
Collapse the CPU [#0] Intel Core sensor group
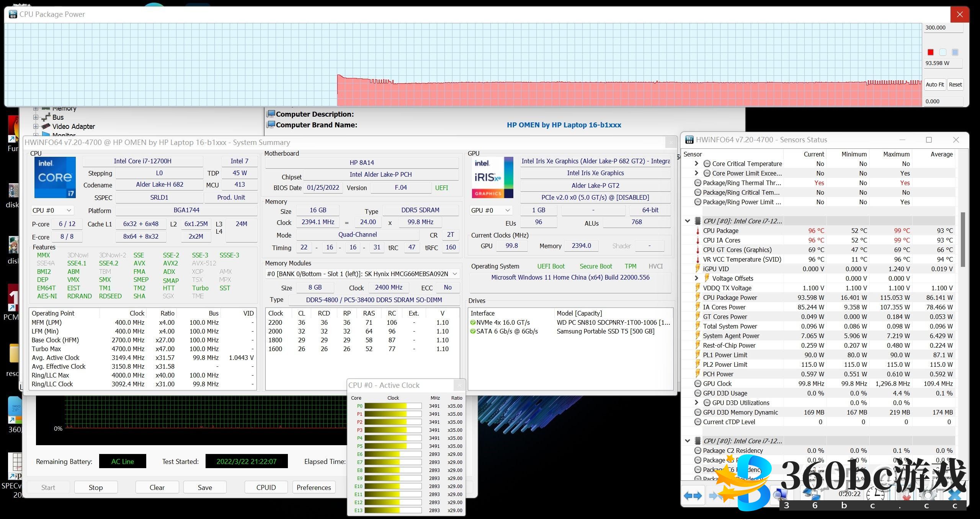click(688, 221)
